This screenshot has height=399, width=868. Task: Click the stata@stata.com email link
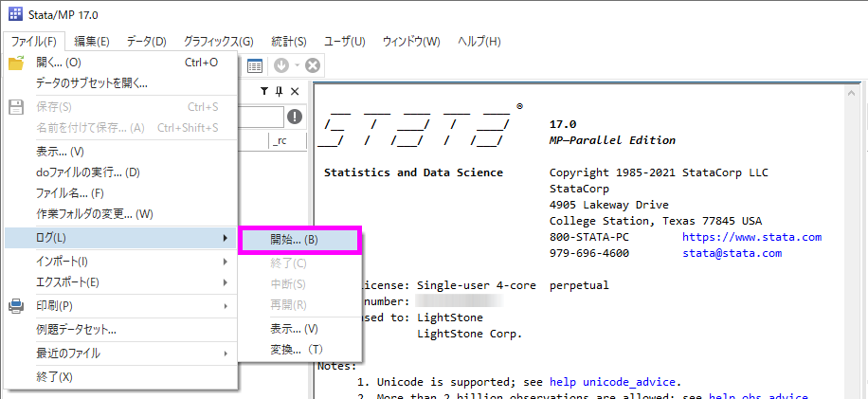coord(732,253)
